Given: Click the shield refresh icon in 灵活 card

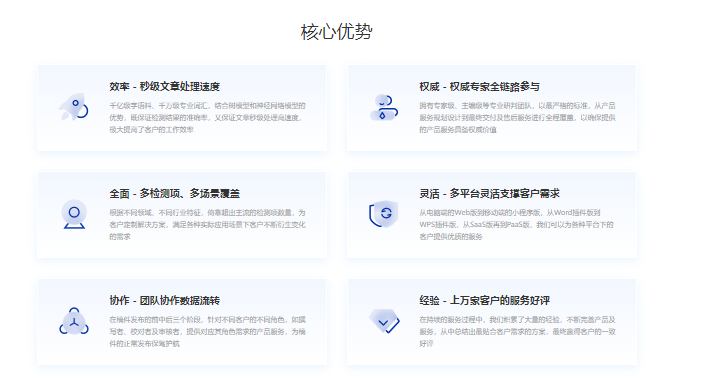Looking at the screenshot, I should pyautogui.click(x=384, y=213).
